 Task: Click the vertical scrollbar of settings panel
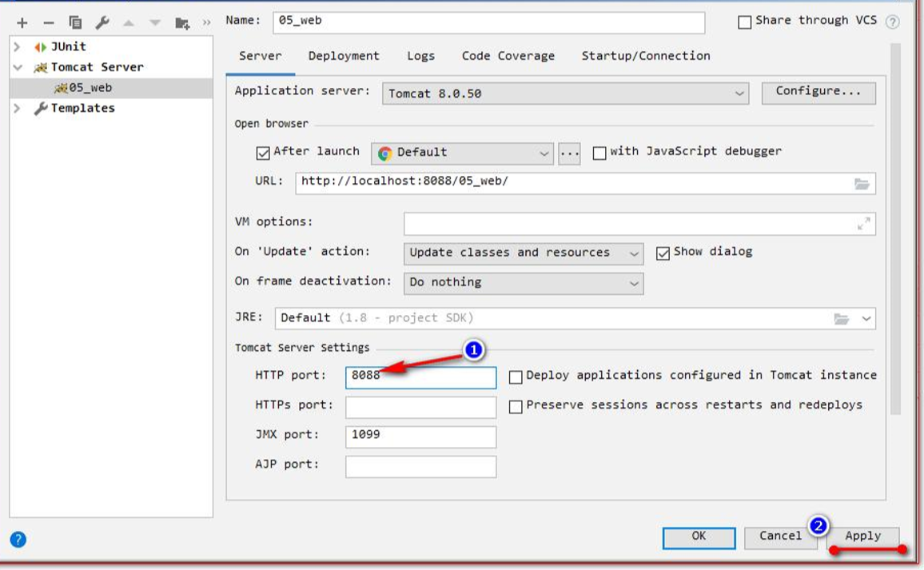(x=896, y=229)
